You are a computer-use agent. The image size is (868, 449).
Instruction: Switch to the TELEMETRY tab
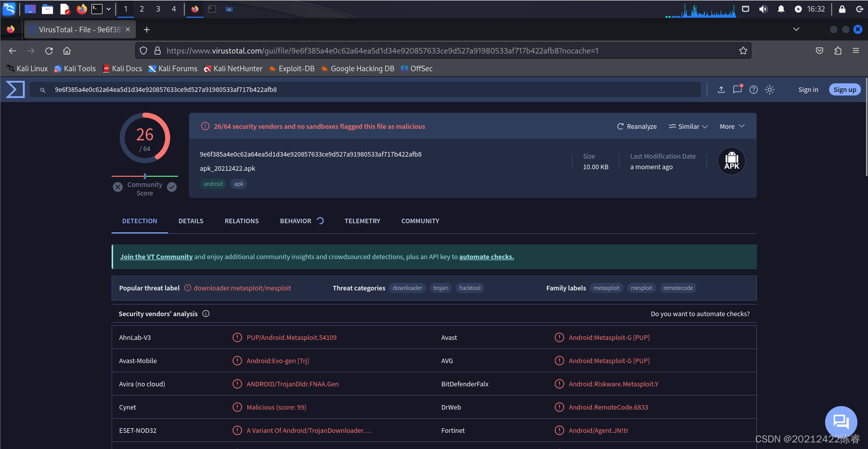point(362,221)
